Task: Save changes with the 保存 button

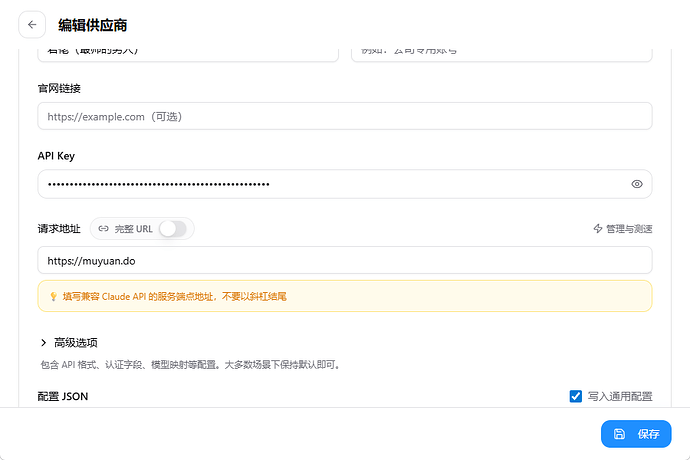Action: pyautogui.click(x=636, y=434)
